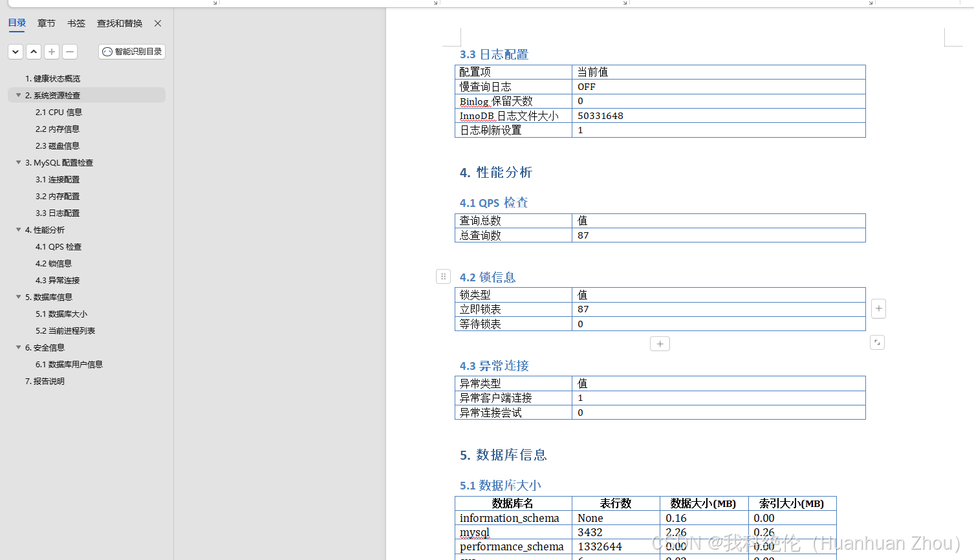Click the 立即锁表 cell
974x560 pixels.
(x=514, y=309)
